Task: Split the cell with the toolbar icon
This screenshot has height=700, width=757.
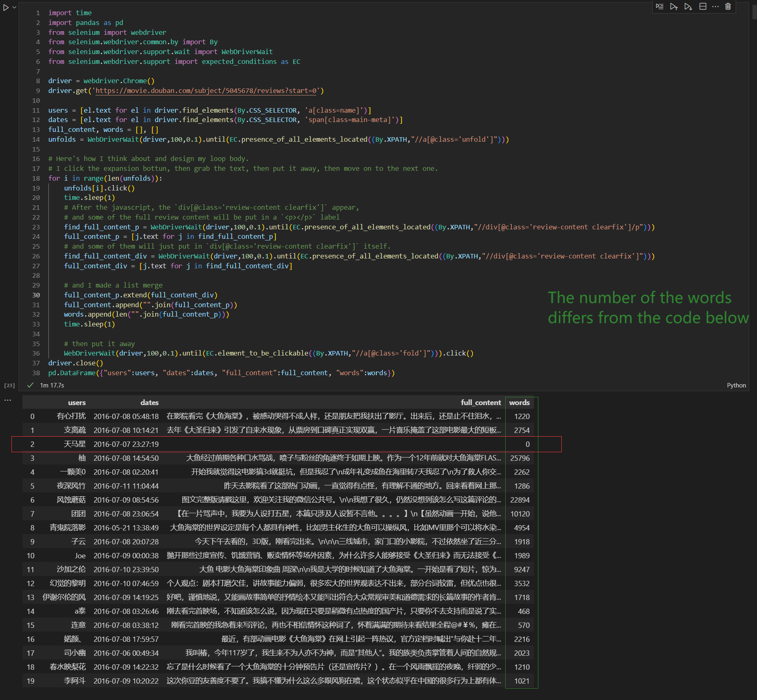Action: (703, 7)
